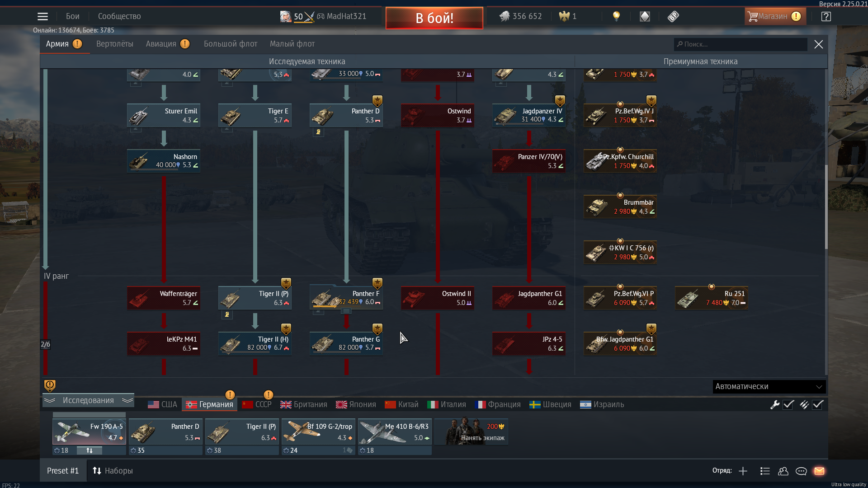Click the Silver Lions balance 356 652
The width and height of the screenshot is (868, 488).
520,16
